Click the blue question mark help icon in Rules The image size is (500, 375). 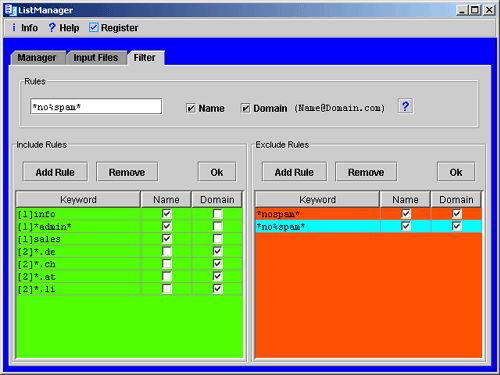pos(405,106)
